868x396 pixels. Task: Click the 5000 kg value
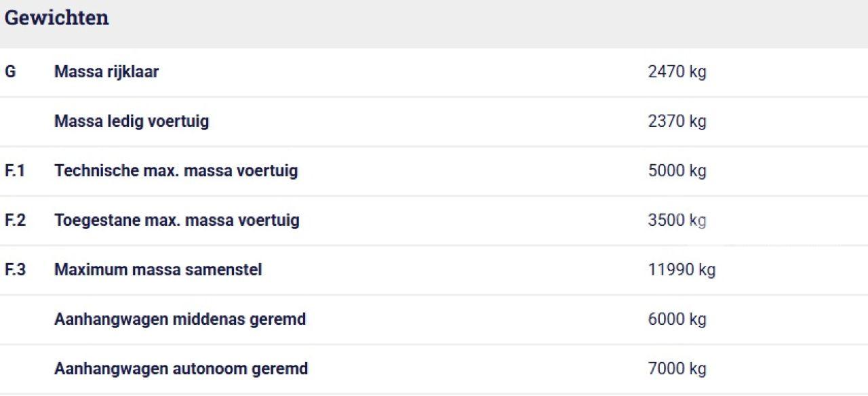click(x=677, y=171)
